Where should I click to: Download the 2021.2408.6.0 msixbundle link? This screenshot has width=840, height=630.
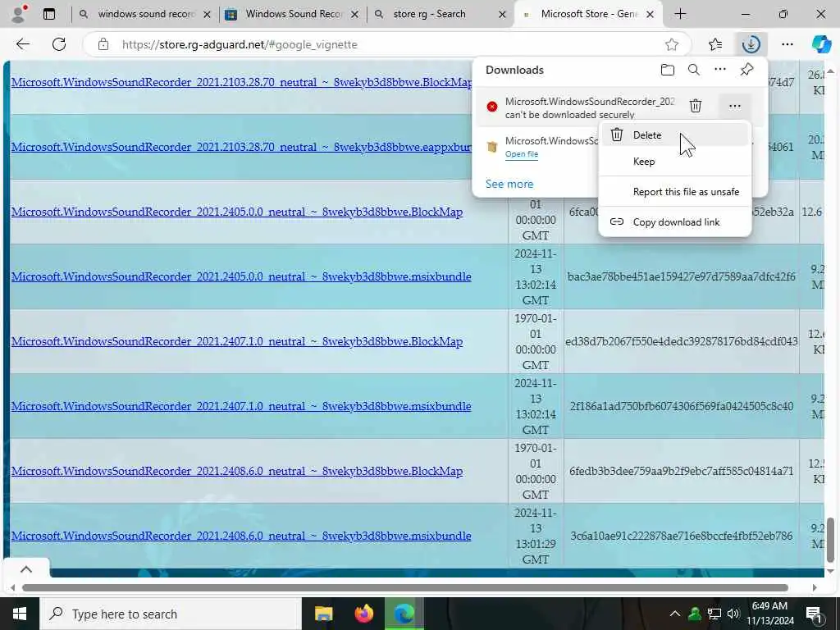tap(241, 536)
